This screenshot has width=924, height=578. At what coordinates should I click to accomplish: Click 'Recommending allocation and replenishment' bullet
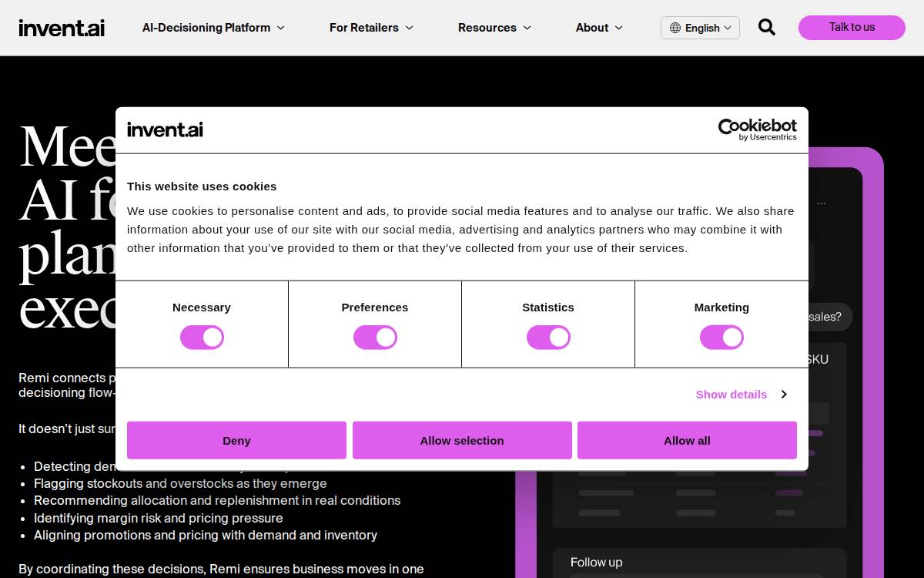(217, 500)
